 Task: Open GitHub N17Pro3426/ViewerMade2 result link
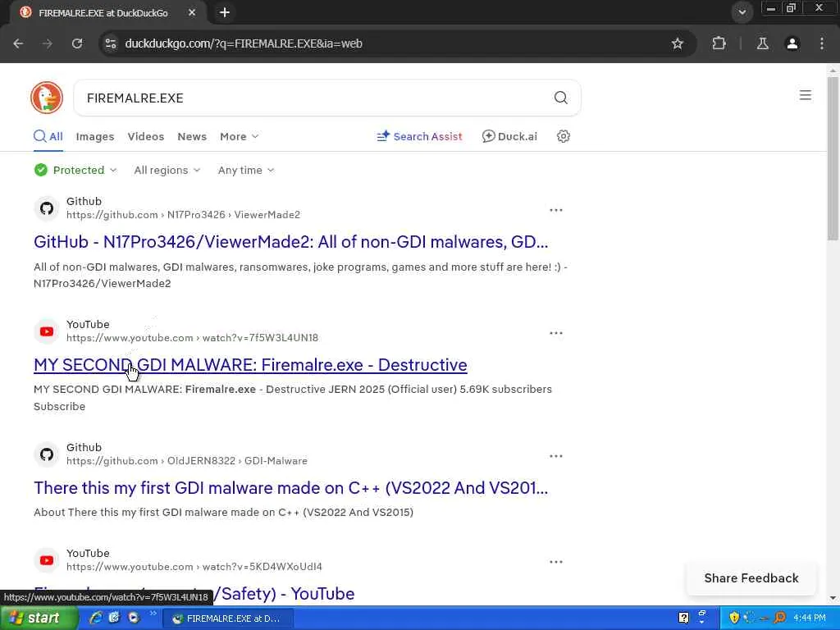[291, 242]
